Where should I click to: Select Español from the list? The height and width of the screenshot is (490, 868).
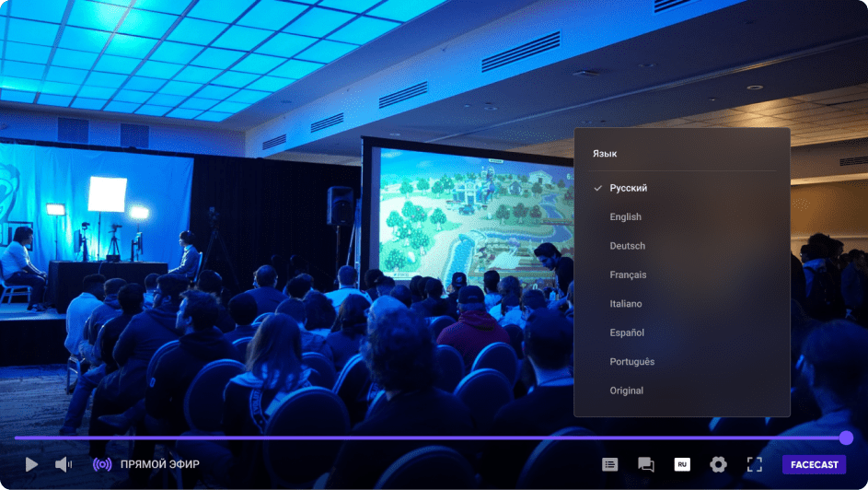coord(627,332)
